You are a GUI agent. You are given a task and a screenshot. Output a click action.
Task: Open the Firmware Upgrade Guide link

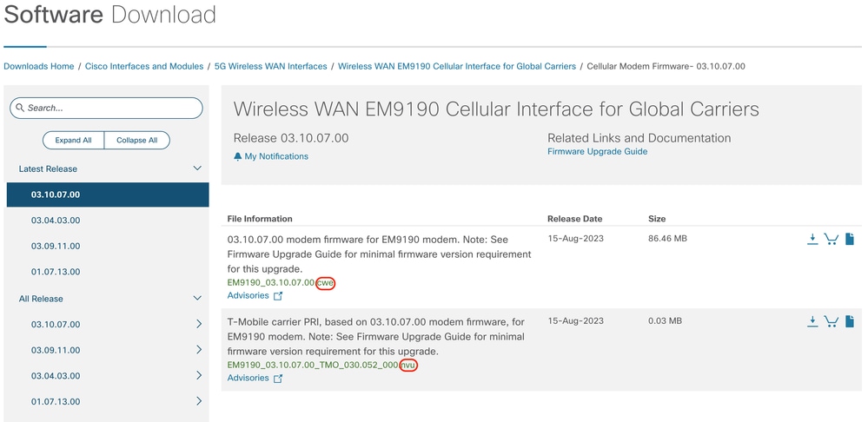point(597,152)
